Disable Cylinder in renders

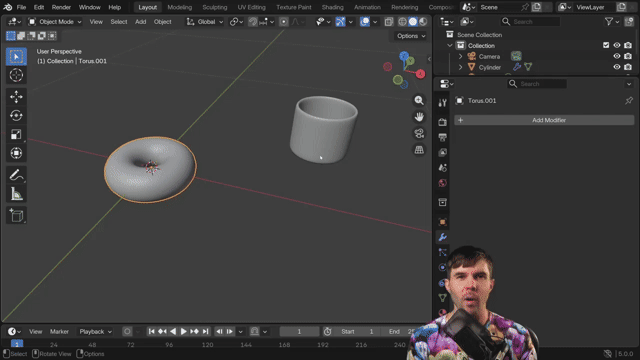tap(628, 67)
